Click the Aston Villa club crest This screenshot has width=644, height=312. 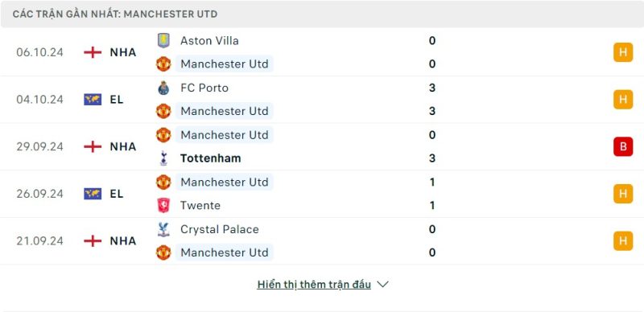[163, 41]
